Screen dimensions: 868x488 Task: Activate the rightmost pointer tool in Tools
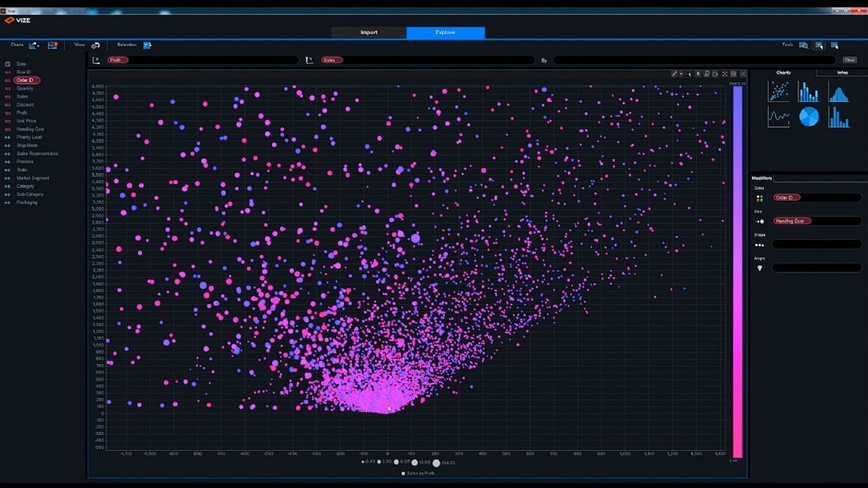tap(835, 46)
